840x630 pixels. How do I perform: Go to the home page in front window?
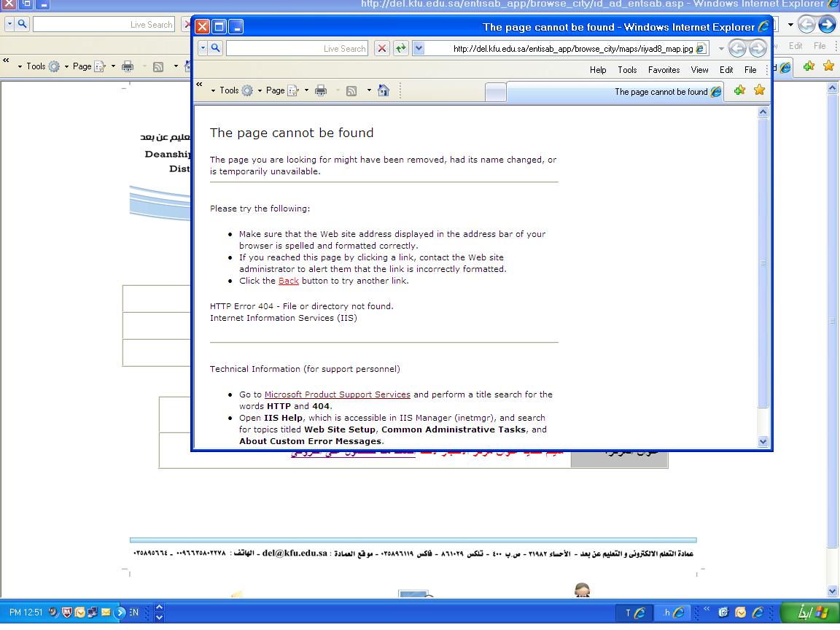[384, 90]
